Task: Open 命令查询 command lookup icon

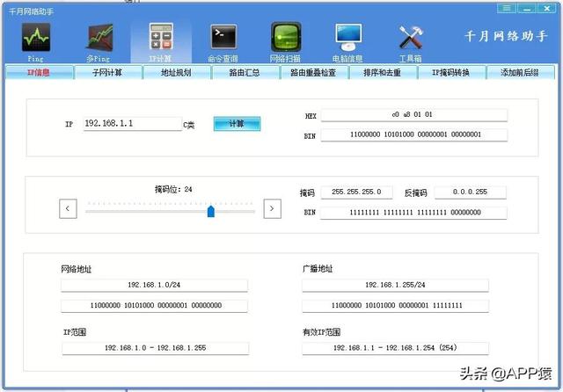Action: click(223, 40)
